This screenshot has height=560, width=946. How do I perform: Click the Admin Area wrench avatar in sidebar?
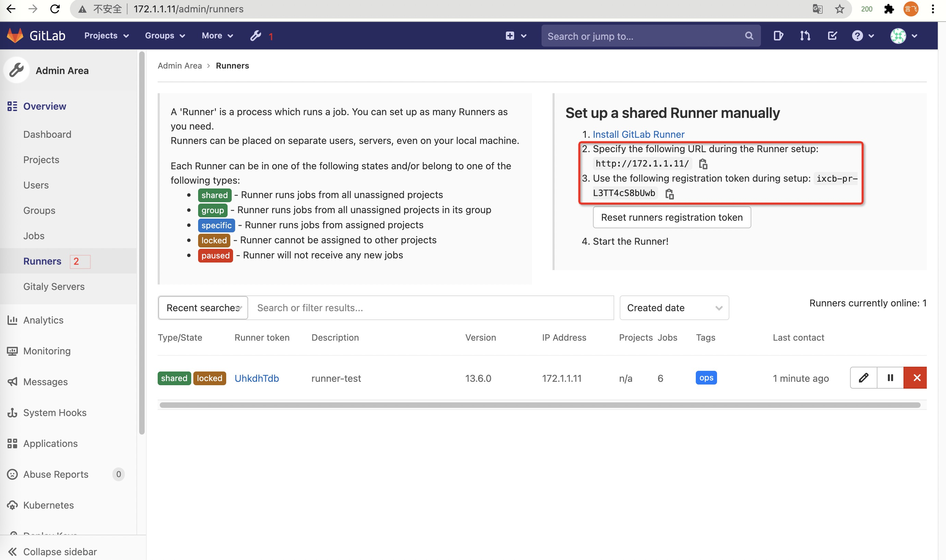[16, 70]
